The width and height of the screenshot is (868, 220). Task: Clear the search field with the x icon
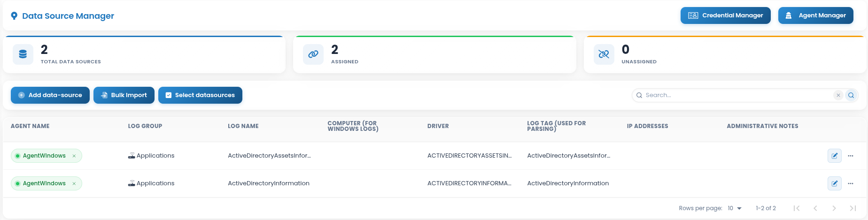[838, 95]
